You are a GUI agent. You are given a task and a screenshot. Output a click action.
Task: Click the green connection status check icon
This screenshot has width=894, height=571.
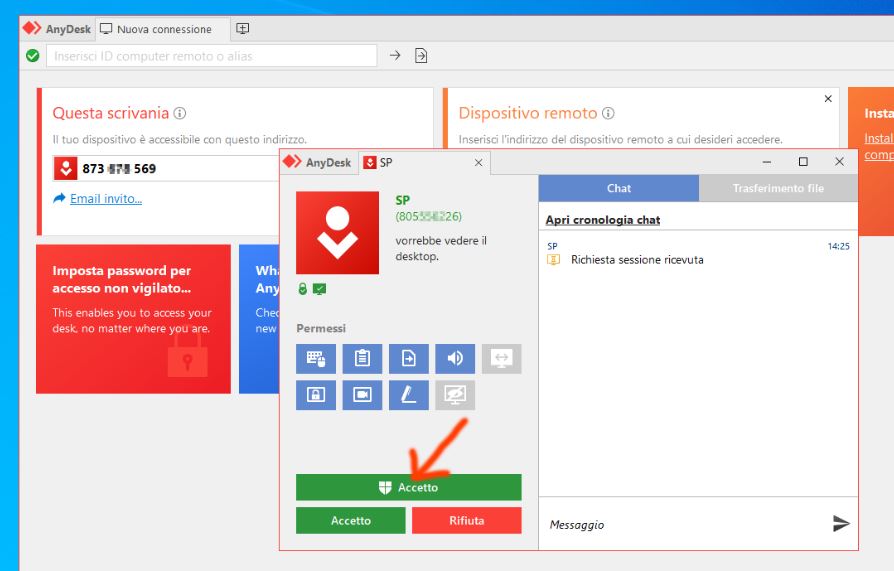pyautogui.click(x=32, y=55)
